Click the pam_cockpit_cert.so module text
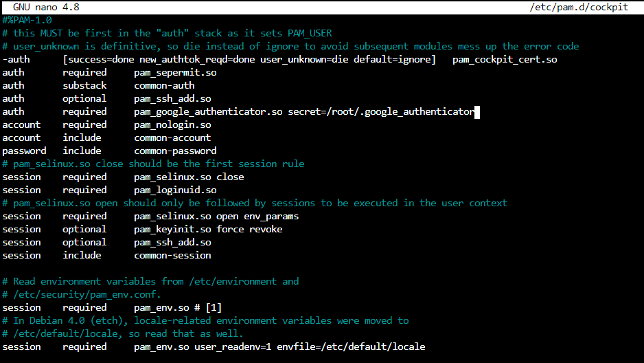This screenshot has height=363, width=644. (x=505, y=59)
